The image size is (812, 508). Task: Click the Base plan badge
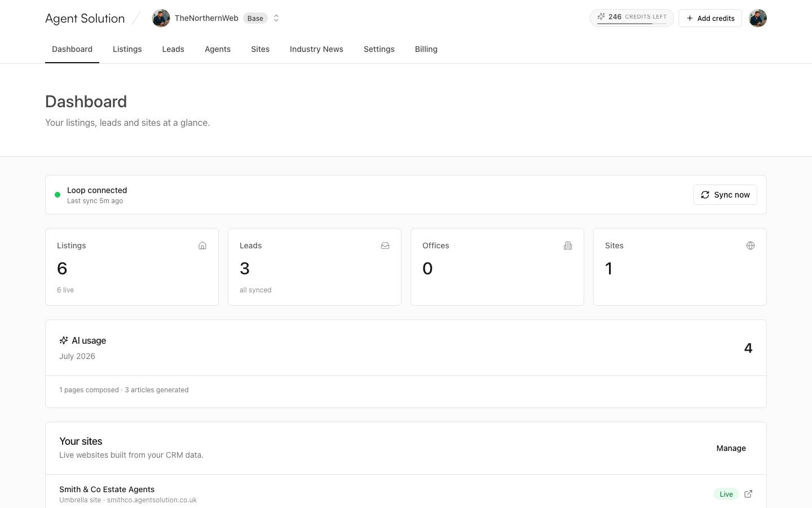pos(255,18)
